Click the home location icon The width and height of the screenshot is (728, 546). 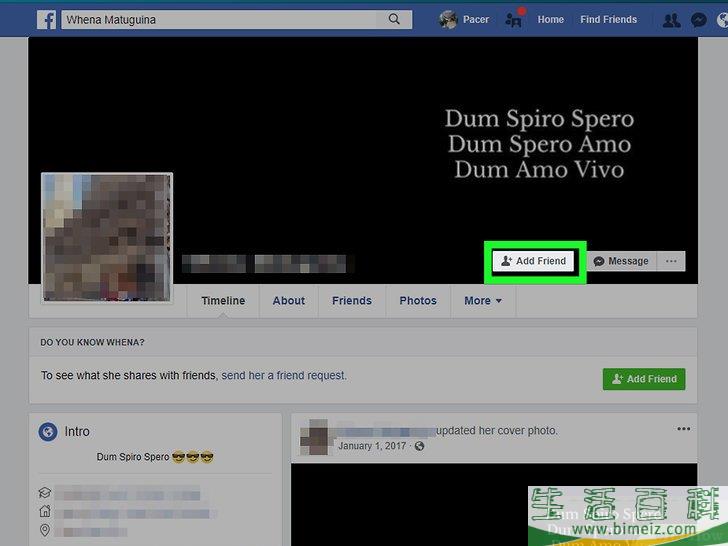click(45, 511)
